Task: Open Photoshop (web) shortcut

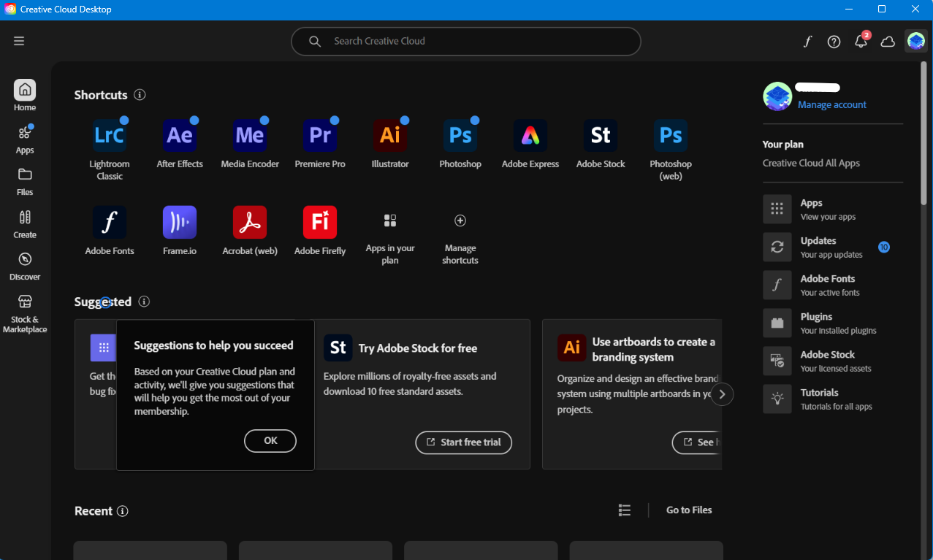Action: 671,135
